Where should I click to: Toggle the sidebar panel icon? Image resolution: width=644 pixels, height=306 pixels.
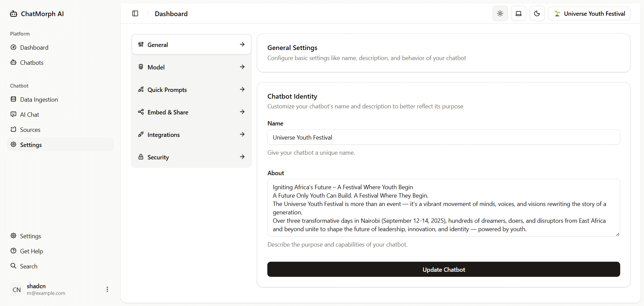coord(135,13)
